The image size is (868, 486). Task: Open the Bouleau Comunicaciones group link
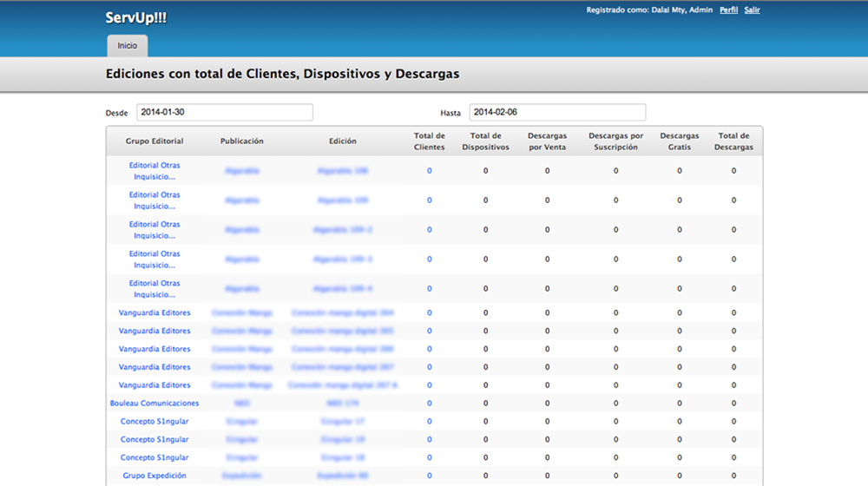(155, 404)
